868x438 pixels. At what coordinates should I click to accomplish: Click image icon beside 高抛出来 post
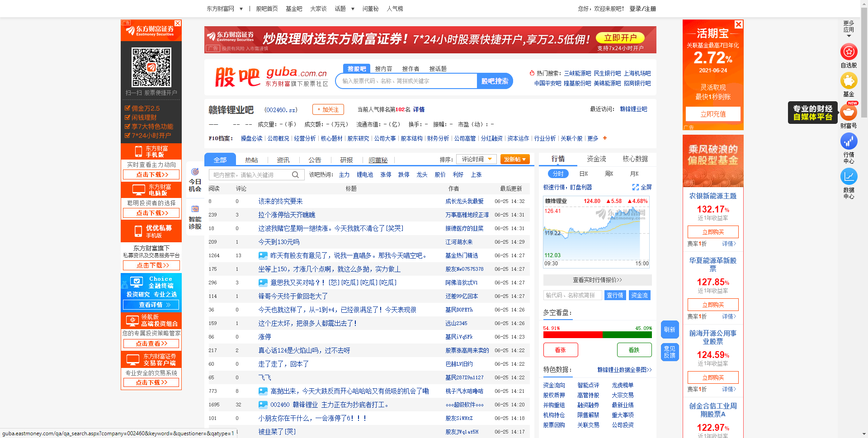[263, 391]
